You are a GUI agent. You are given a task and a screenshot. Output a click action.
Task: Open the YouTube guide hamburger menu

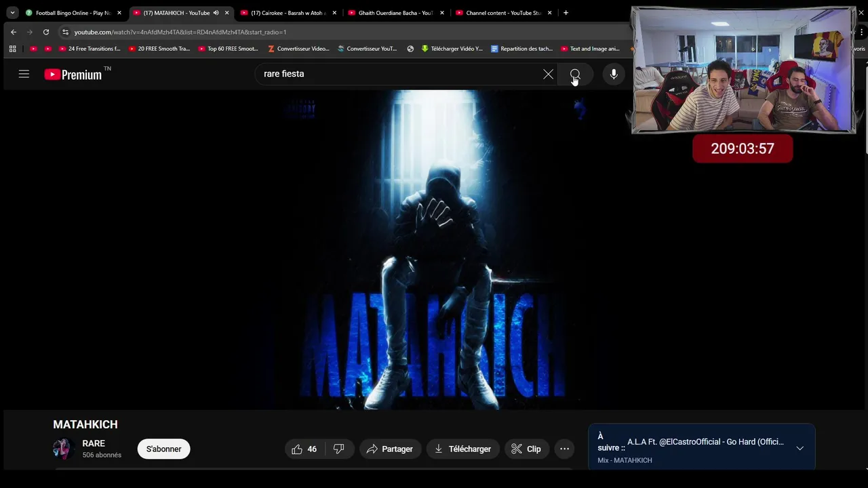click(x=24, y=74)
